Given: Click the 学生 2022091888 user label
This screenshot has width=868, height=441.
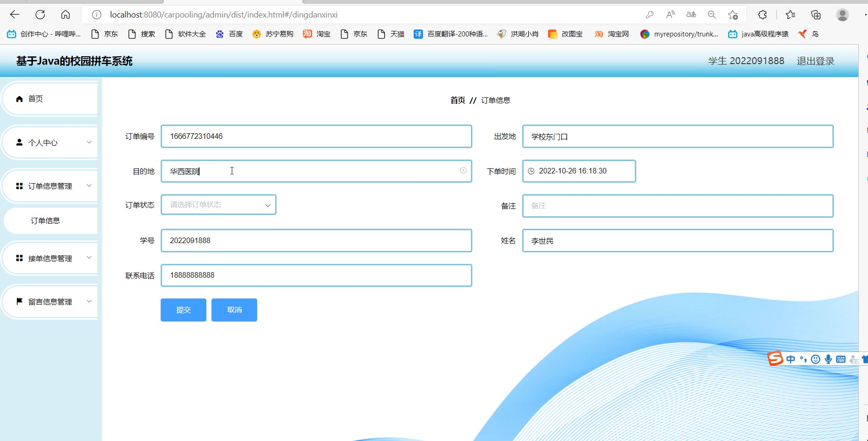Looking at the screenshot, I should point(746,61).
